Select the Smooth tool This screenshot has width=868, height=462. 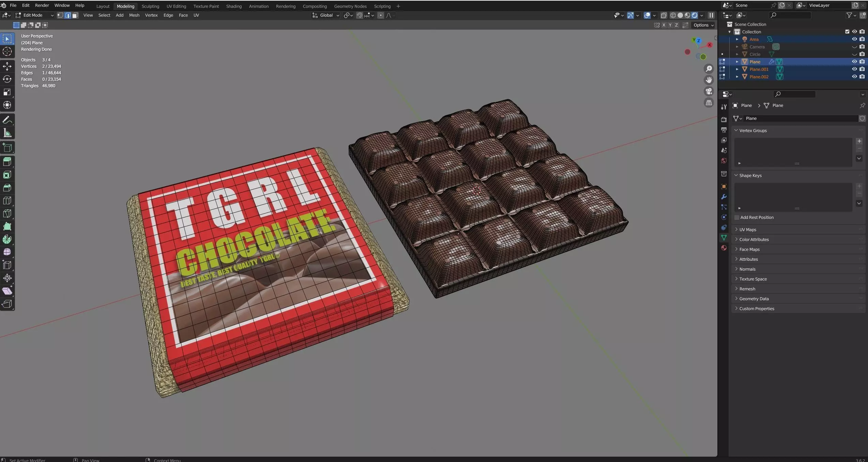(x=7, y=252)
